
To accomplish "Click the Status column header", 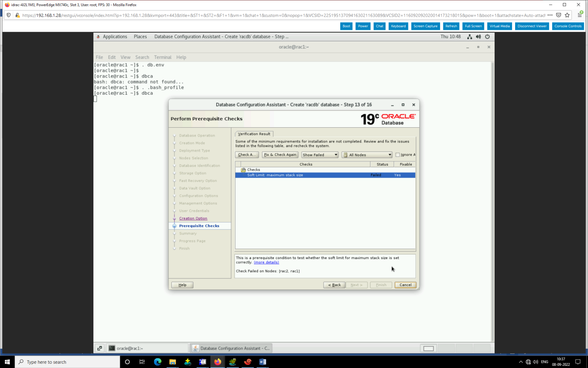I will 382,164.
